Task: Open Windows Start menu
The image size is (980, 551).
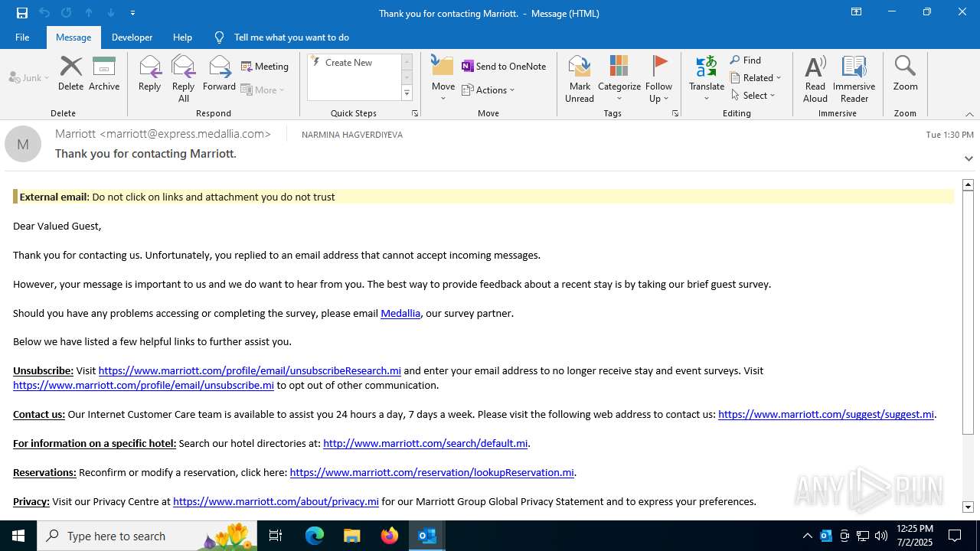Action: 18,536
